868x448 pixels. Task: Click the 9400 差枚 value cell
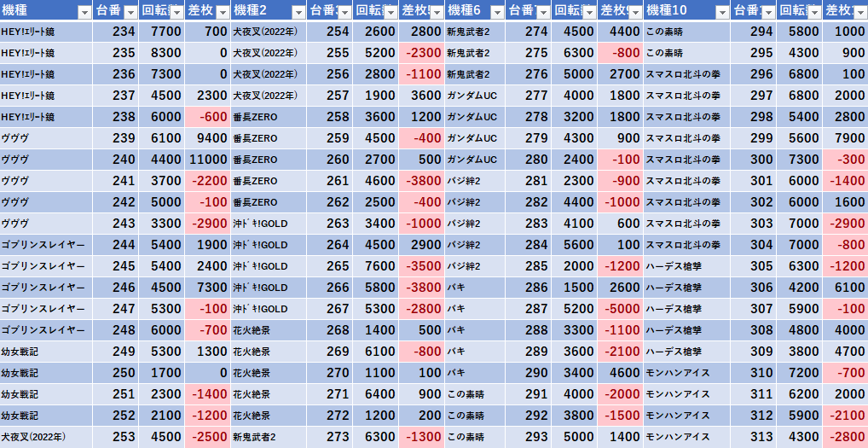[x=207, y=138]
